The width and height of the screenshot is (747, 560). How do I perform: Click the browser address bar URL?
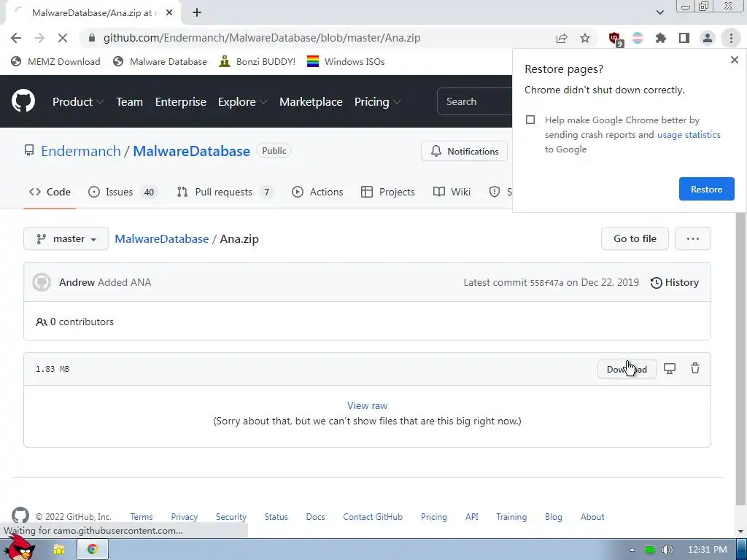pyautogui.click(x=262, y=38)
